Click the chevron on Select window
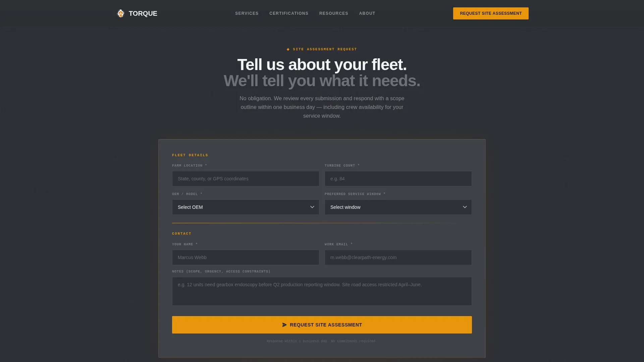This screenshot has height=362, width=644. click(465, 207)
